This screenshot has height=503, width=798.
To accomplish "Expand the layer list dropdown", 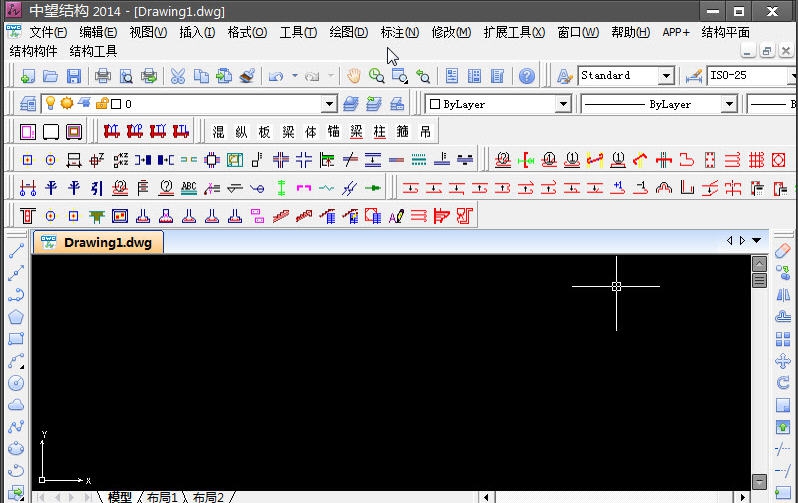I will (329, 104).
